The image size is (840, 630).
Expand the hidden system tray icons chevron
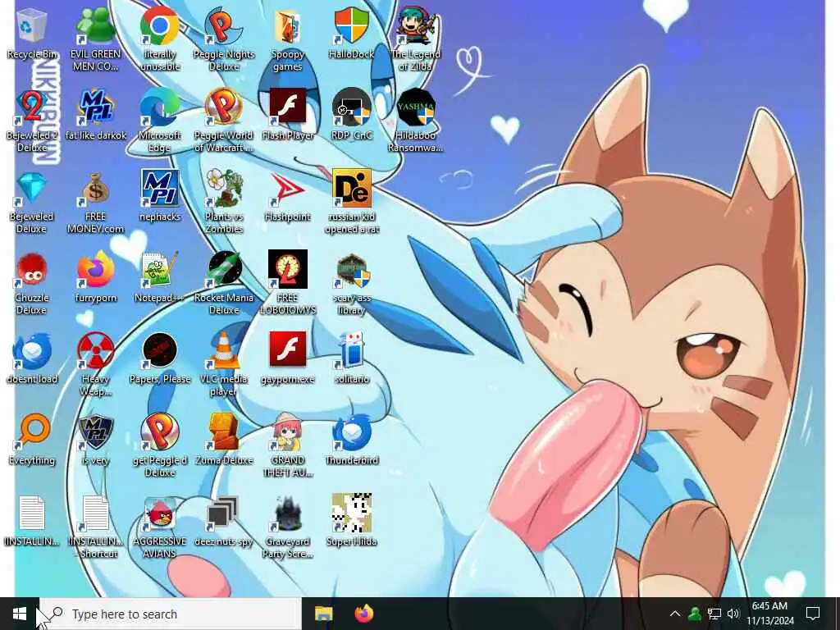(x=675, y=614)
